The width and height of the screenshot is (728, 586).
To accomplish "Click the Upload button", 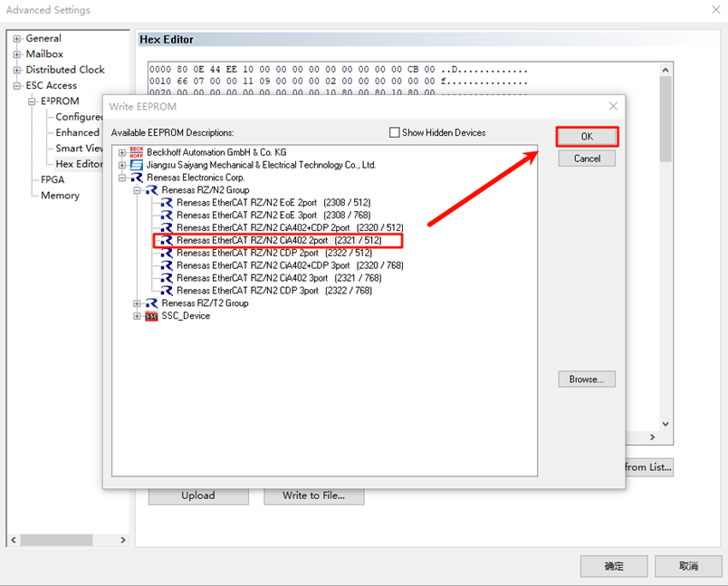I will tap(198, 496).
